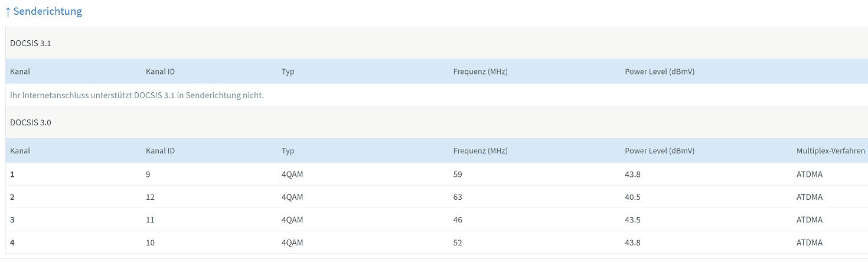
Task: Click the Multiplex-Verfahren column header
Action: [x=831, y=151]
